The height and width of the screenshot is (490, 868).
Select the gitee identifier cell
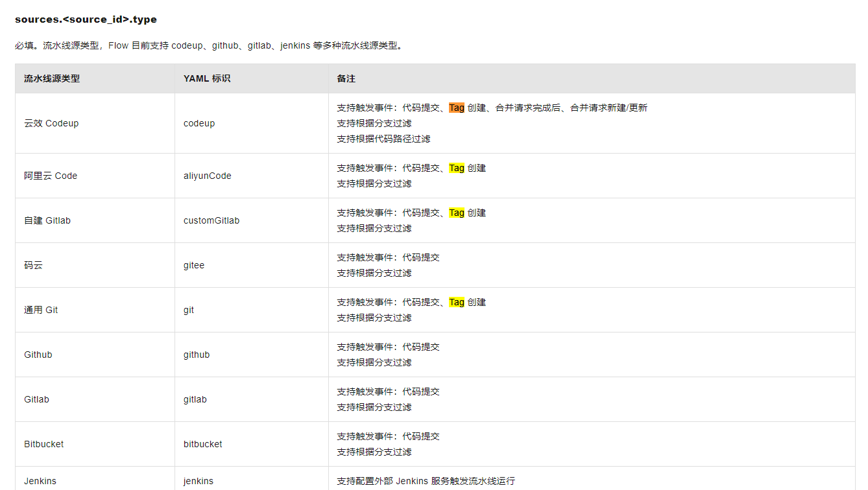[252, 265]
